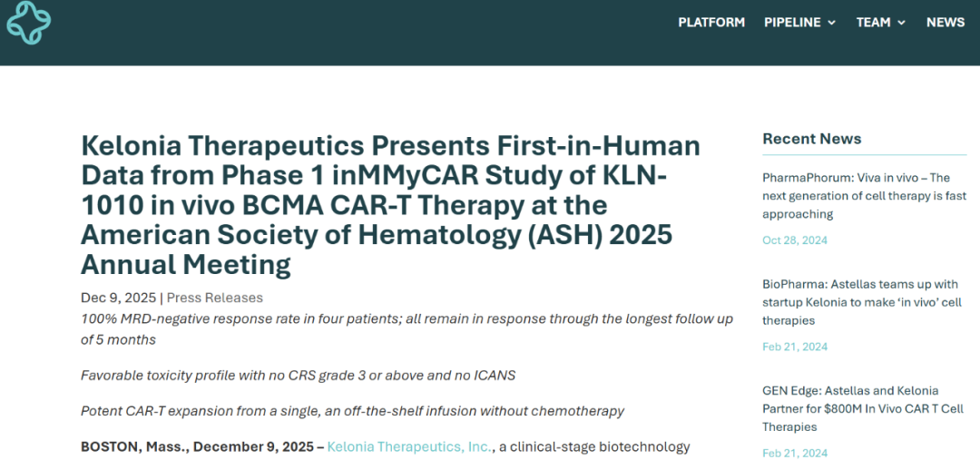Open the Press Releases category link
Image resolution: width=980 pixels, height=460 pixels.
click(x=214, y=299)
